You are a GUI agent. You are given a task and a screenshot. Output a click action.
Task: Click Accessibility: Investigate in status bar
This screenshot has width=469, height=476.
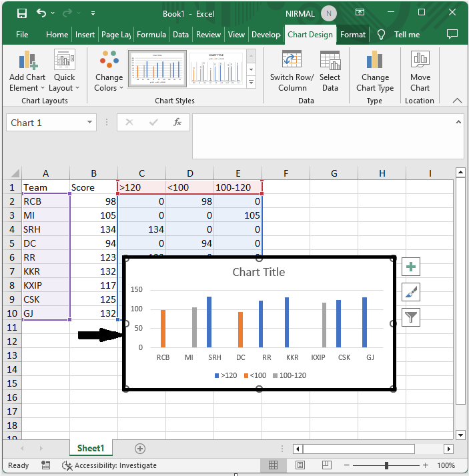point(109,465)
